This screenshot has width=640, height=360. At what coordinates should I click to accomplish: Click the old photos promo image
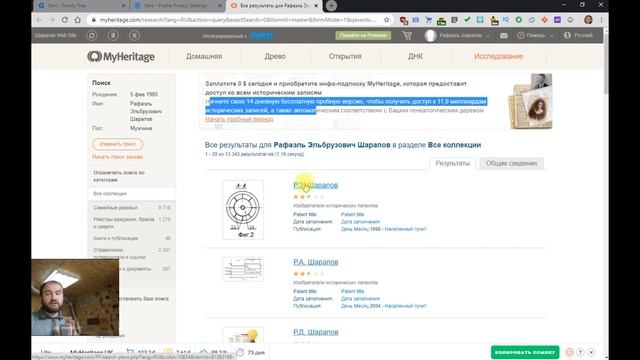tap(530, 101)
